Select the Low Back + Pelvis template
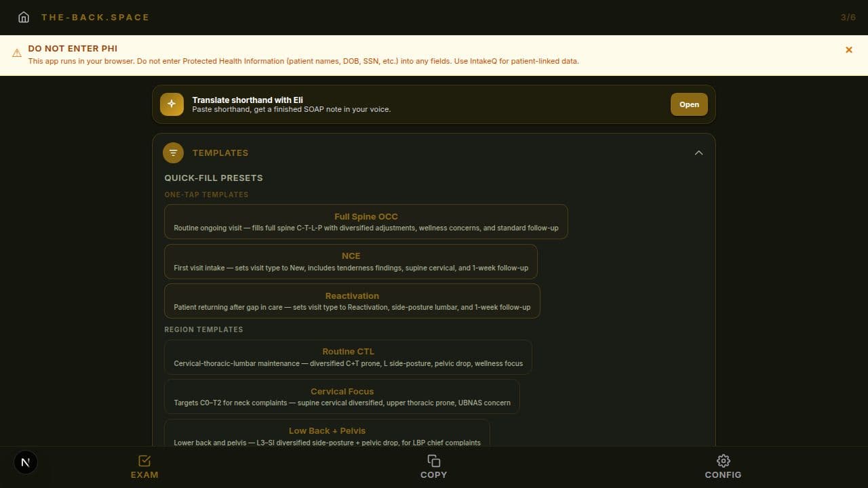Screen dimensions: 868x488 tap(327, 432)
